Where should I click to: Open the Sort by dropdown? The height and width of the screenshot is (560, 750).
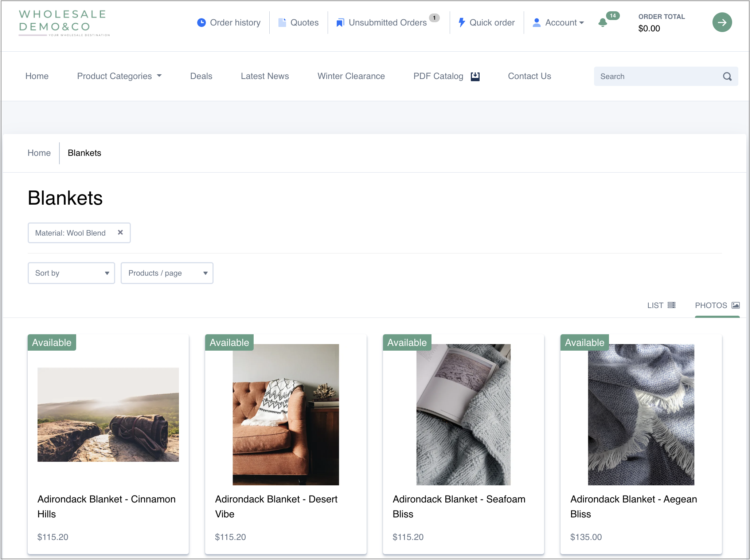coord(71,273)
